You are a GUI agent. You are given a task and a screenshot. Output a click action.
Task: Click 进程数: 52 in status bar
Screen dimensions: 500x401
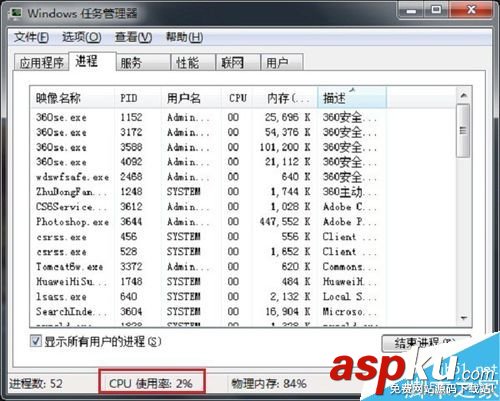coord(36,384)
